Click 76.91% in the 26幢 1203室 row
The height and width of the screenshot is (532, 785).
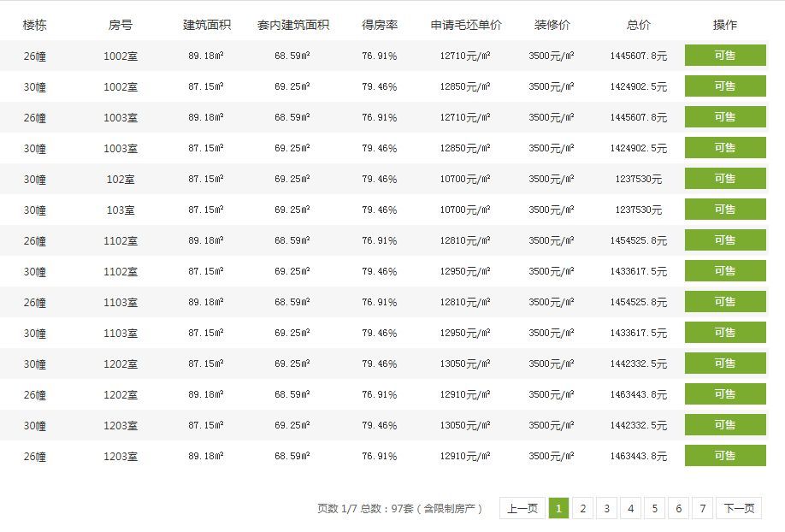380,457
